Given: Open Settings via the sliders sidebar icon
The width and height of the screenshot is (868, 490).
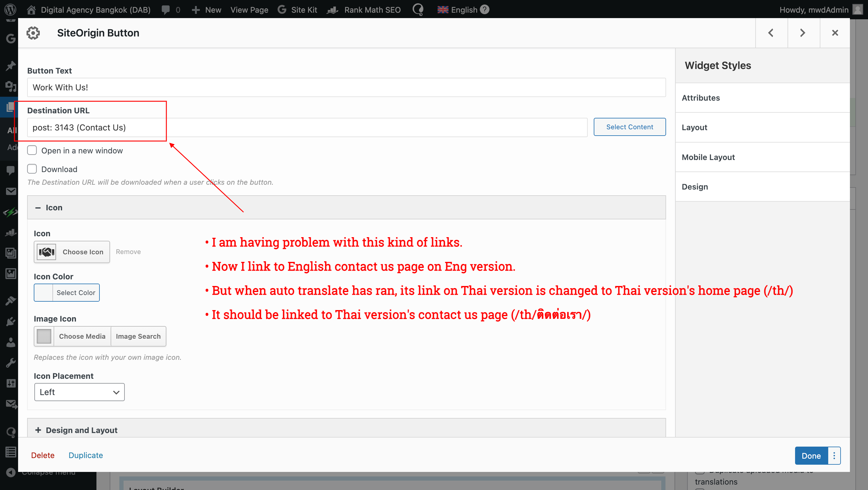Looking at the screenshot, I should coord(11,383).
